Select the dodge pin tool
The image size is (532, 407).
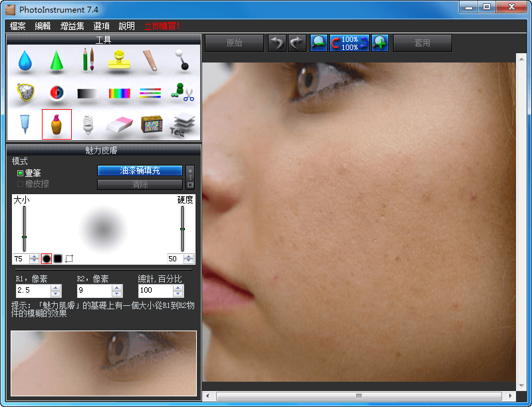tap(182, 60)
